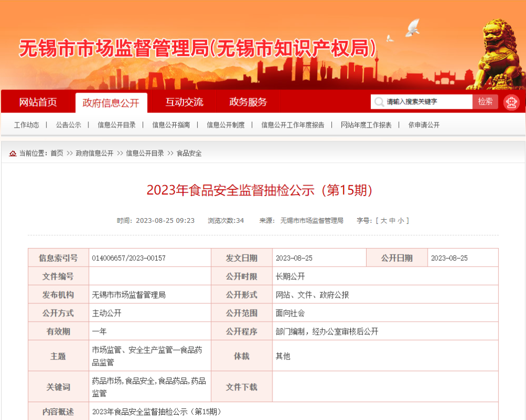Viewport: 526px width, 420px height.
Task: Open the 工作动态 submenu link
Action: 26,125
